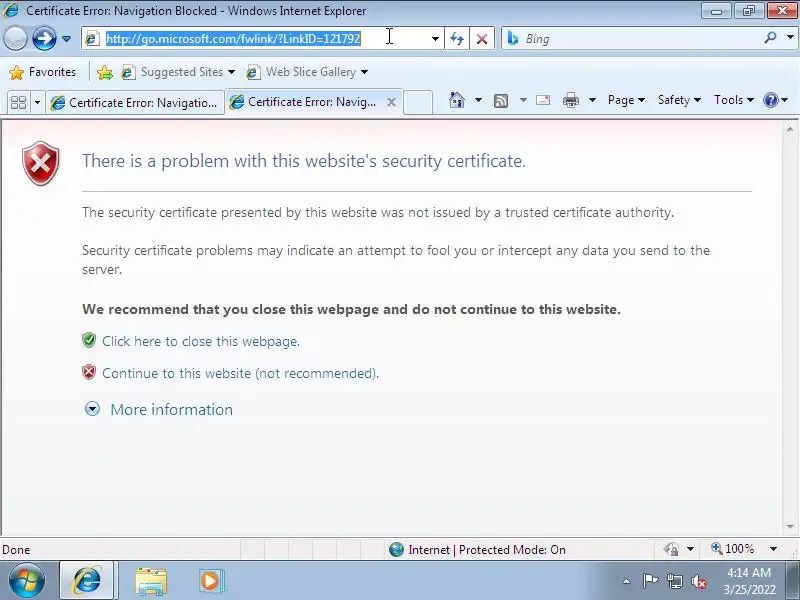Click 'Click here to close this webpage' link
This screenshot has width=800, height=600.
coord(201,341)
